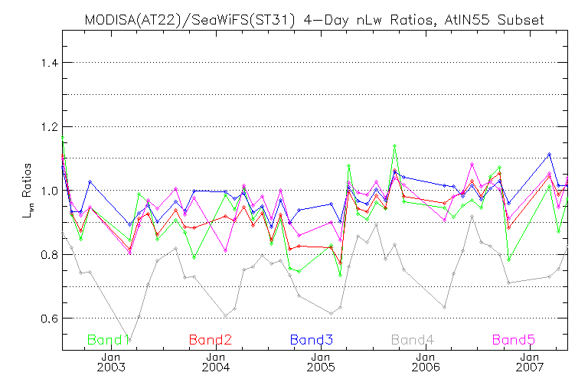Click the Jan 2007 x-axis label
Image resolution: width=588 pixels, height=392 pixels.
[x=530, y=362]
